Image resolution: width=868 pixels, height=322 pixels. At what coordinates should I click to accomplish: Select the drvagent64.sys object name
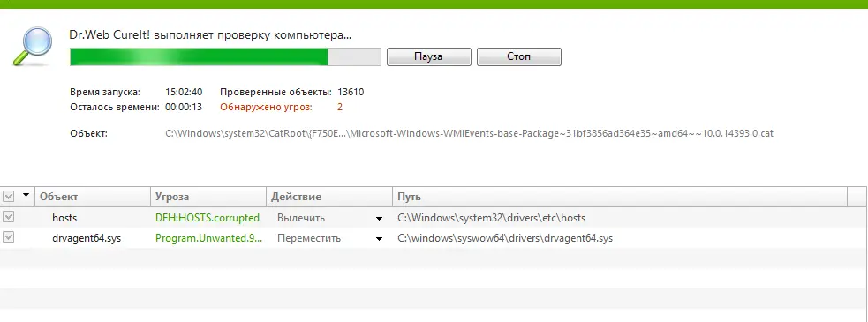pos(87,238)
